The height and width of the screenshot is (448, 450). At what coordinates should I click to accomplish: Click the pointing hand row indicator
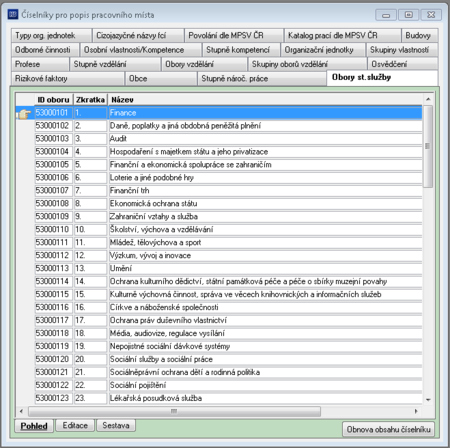tap(24, 114)
